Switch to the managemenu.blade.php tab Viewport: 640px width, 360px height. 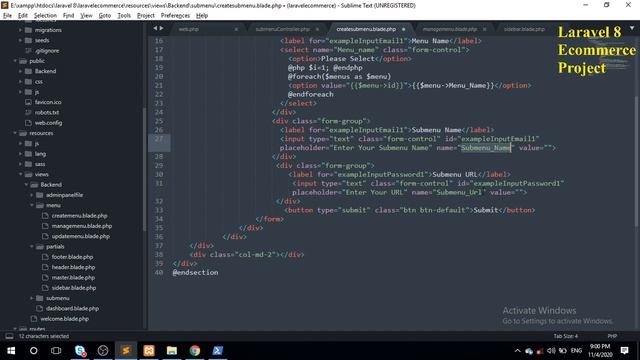tap(450, 29)
